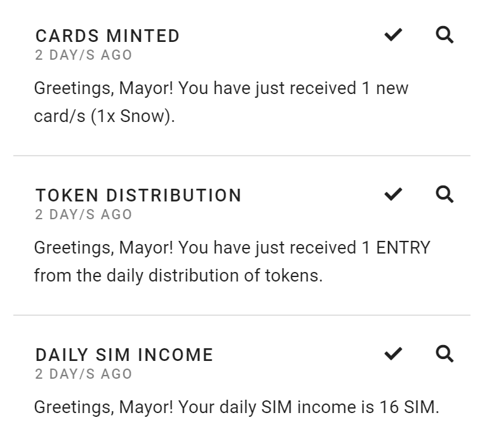Select the DAILY SIM INCOME heading
Screen dimensions: 480x448
pos(124,355)
